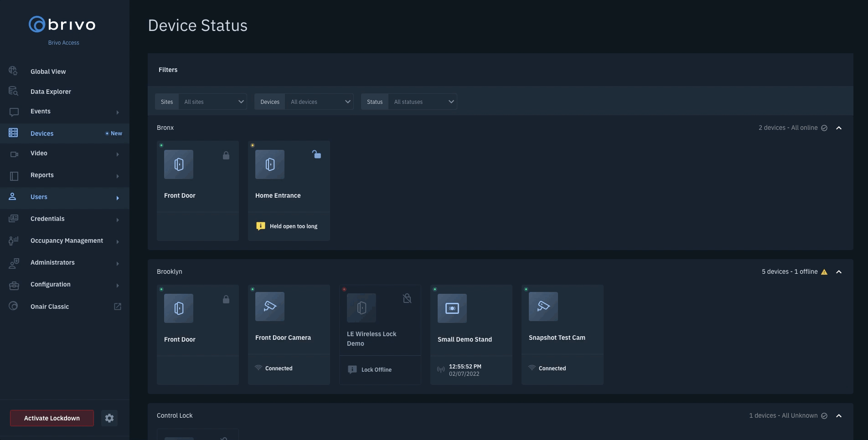The width and height of the screenshot is (868, 440).
Task: Click '1 devices - All Unknown' summary
Action: pyautogui.click(x=783, y=416)
